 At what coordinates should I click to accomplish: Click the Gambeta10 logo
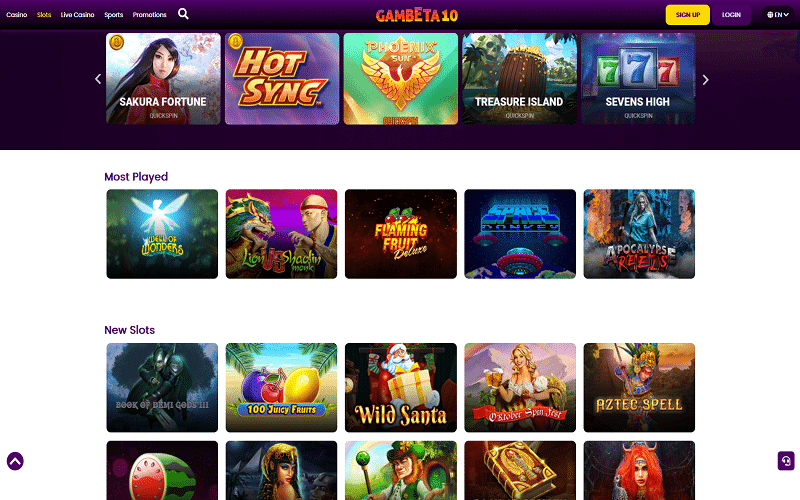[417, 15]
